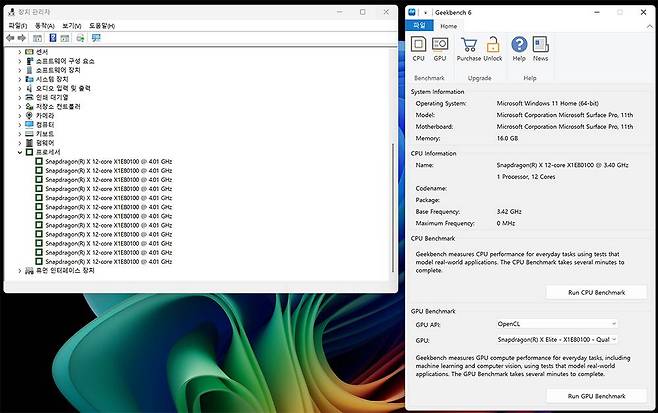This screenshot has width=658, height=413.
Task: Expand the 카메라 device category
Action: coord(20,115)
